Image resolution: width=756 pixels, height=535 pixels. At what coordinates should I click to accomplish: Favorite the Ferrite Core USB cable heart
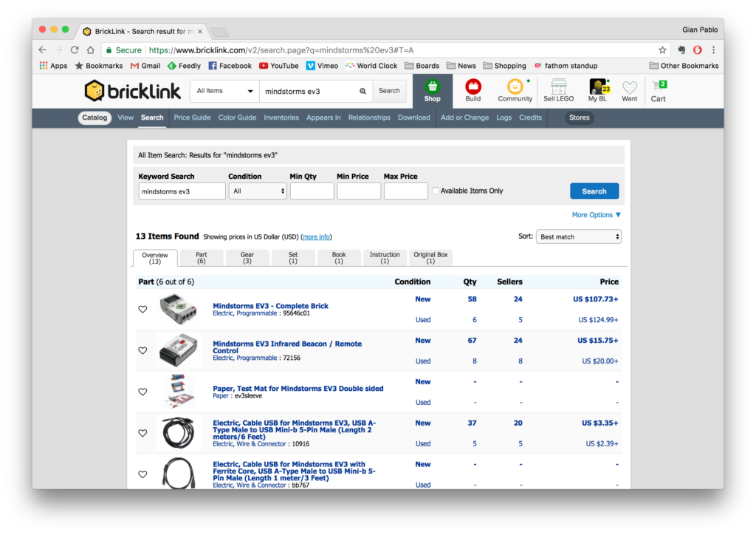[142, 474]
